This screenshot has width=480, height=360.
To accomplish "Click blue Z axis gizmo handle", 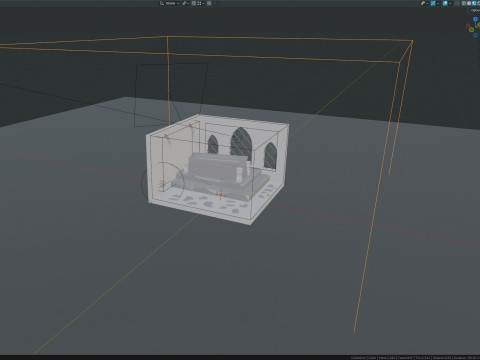I will [475, 19].
